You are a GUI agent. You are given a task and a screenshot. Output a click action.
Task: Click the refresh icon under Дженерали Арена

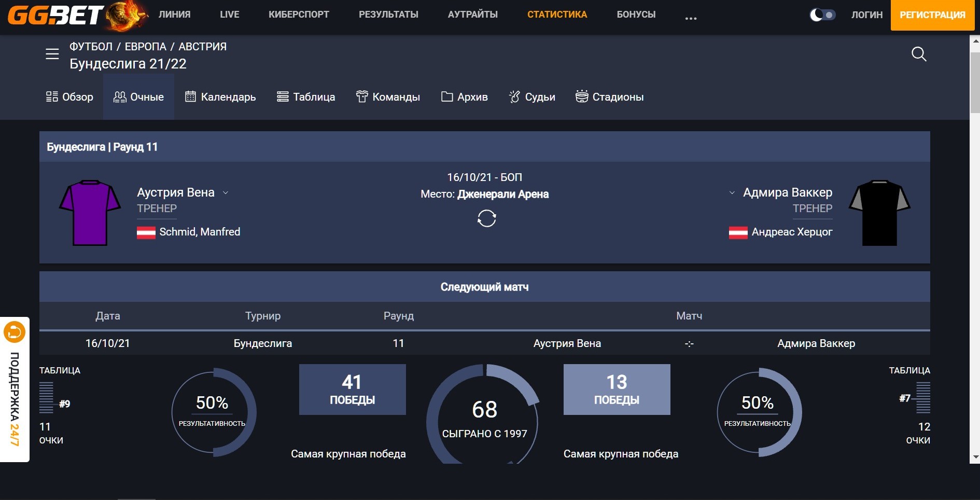(486, 218)
